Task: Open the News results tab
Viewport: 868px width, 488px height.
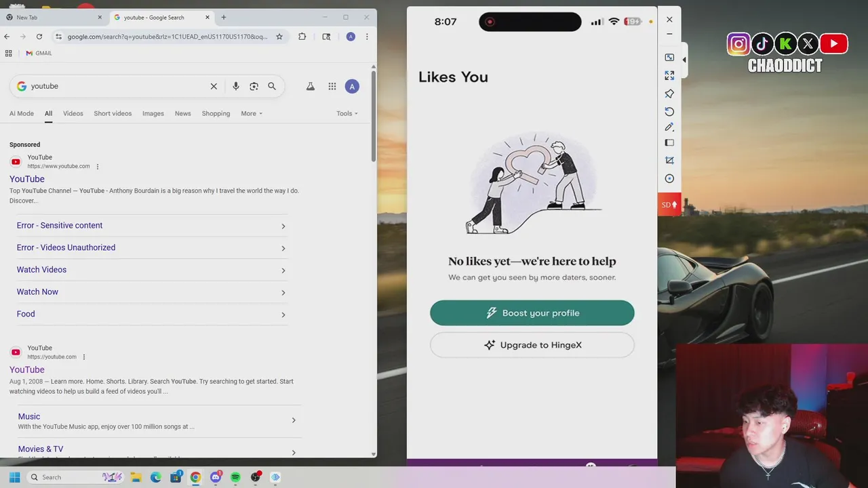Action: pyautogui.click(x=183, y=113)
